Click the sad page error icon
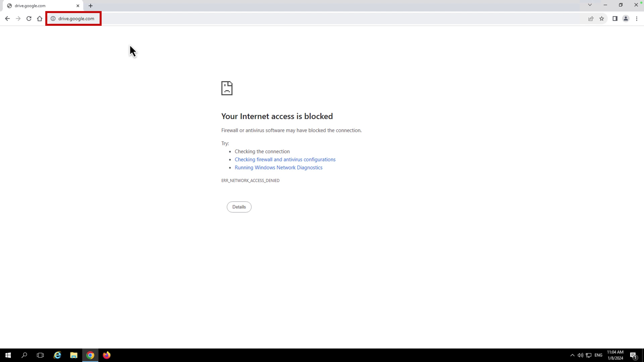This screenshot has width=644, height=362. click(227, 88)
